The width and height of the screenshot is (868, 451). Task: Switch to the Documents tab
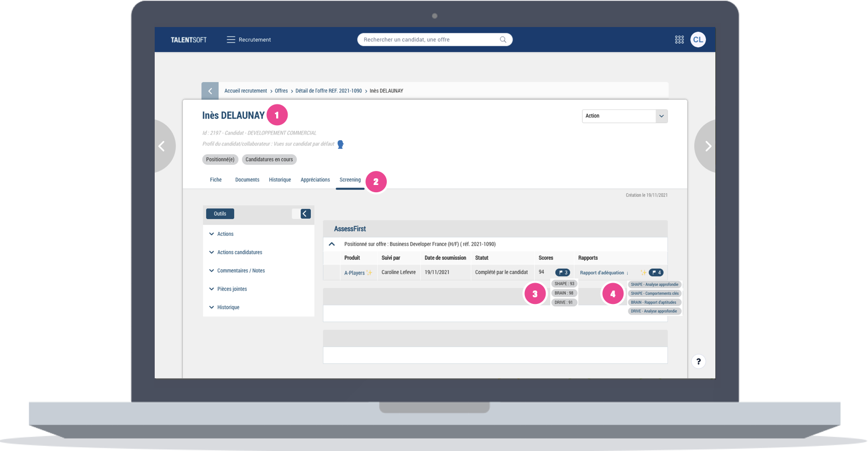(247, 180)
